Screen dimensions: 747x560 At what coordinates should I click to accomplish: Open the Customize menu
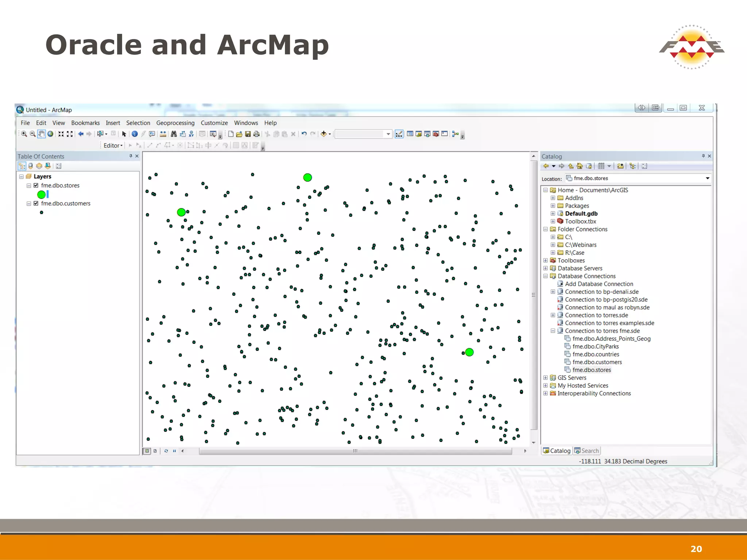[x=214, y=123]
